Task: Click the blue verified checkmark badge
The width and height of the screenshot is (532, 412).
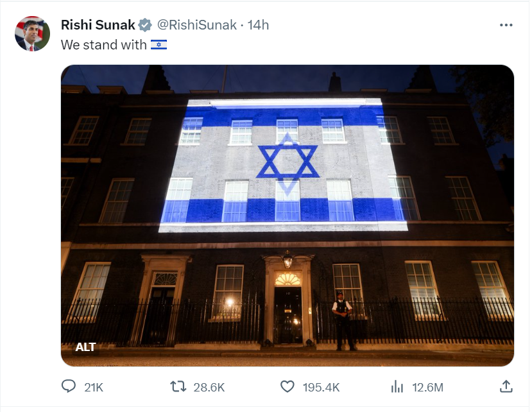Action: point(146,25)
